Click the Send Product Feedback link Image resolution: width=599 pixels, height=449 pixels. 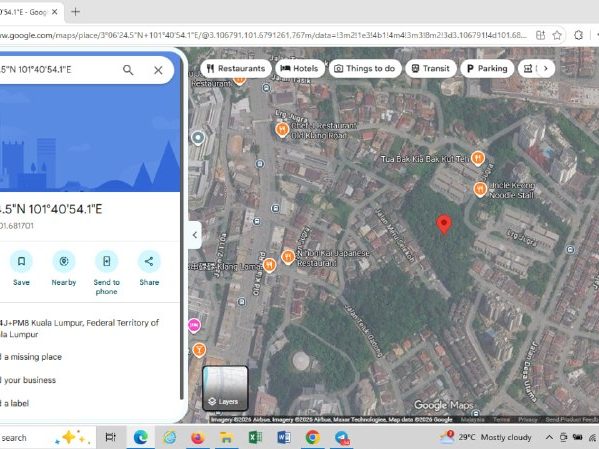[572, 420]
